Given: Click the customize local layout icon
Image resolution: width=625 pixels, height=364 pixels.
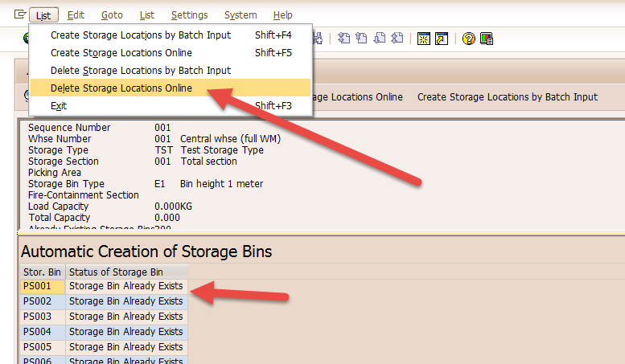Looking at the screenshot, I should tap(487, 39).
